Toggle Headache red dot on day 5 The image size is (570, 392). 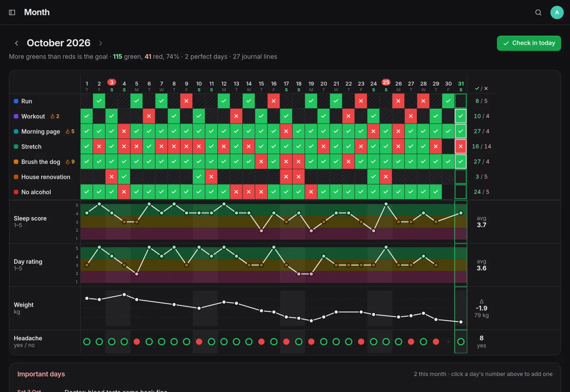coord(136,342)
